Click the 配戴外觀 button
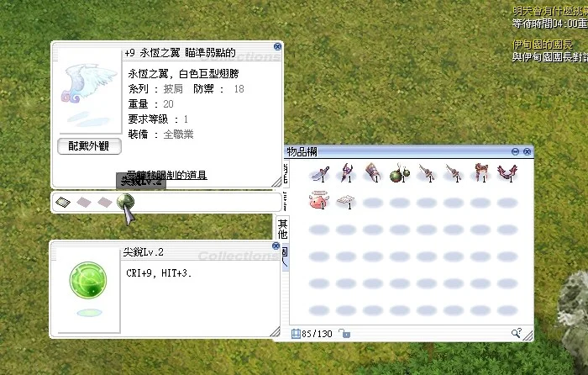The width and height of the screenshot is (588, 375). coord(89,146)
